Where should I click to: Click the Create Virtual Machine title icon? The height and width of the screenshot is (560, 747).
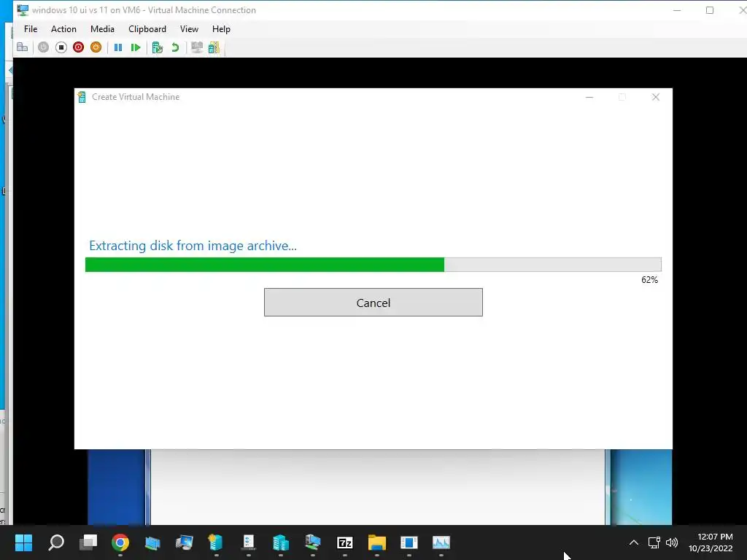click(82, 97)
